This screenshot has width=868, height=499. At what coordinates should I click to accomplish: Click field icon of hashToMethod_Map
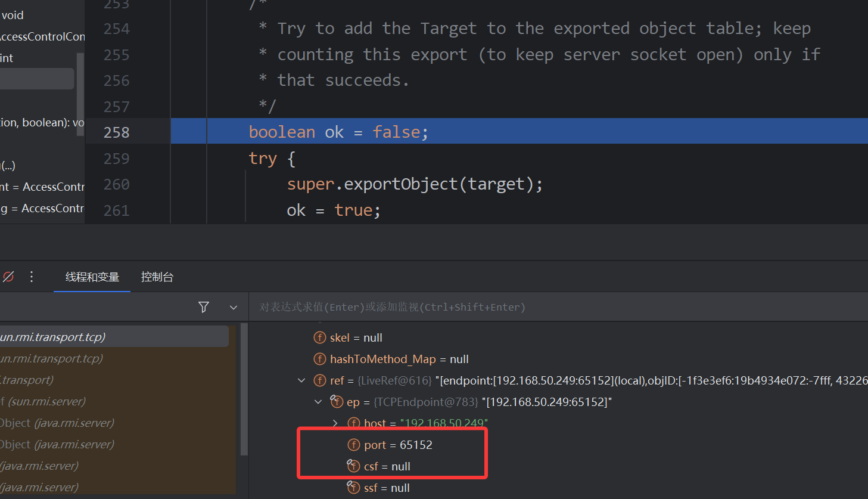320,359
